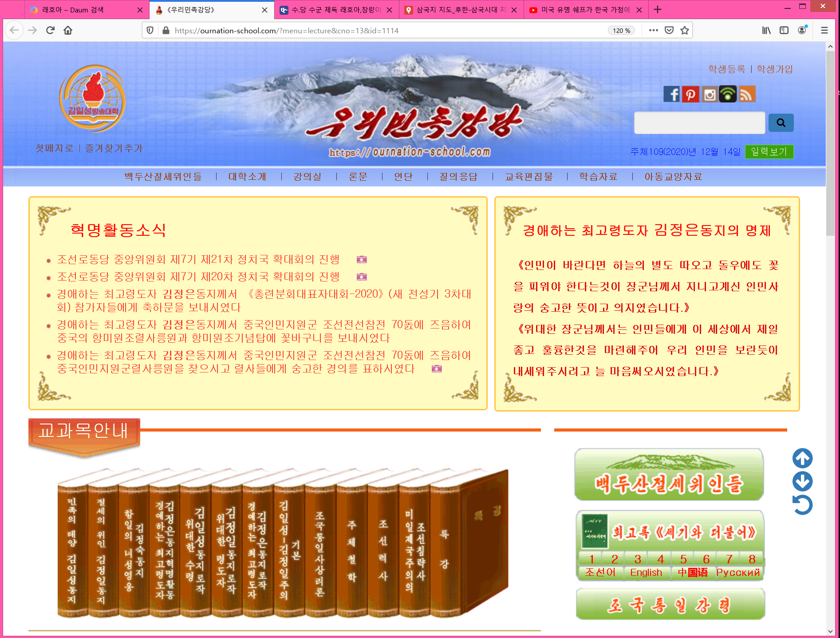
Task: Click the 학생가입 link
Action: [775, 69]
